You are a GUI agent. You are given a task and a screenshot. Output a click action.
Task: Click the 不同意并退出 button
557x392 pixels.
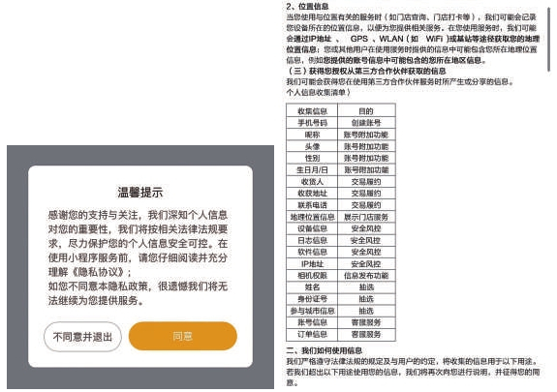pos(82,337)
